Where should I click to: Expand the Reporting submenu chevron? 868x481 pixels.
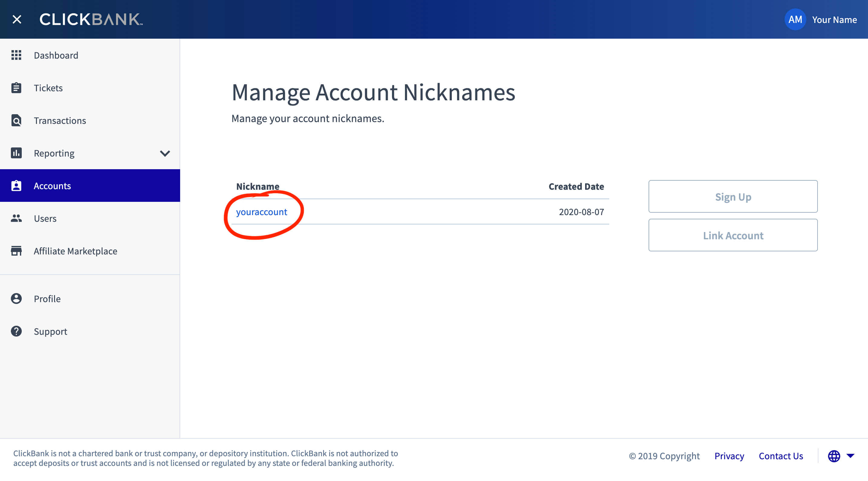pos(165,153)
